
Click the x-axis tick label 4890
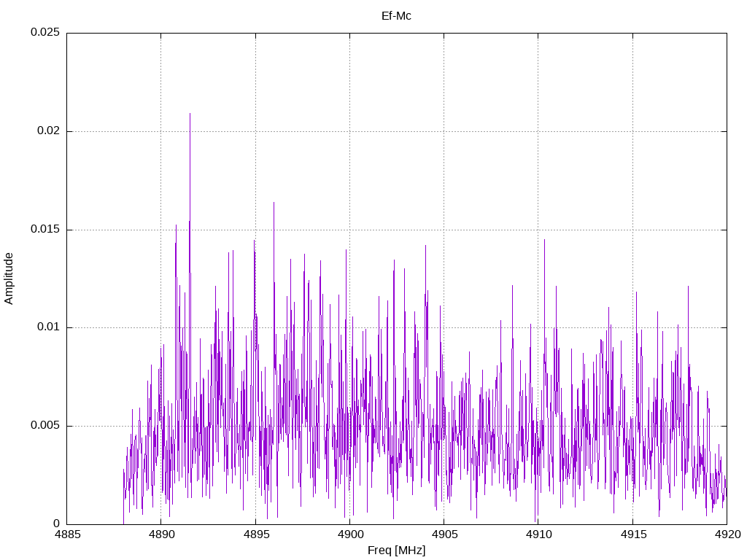(x=161, y=534)
